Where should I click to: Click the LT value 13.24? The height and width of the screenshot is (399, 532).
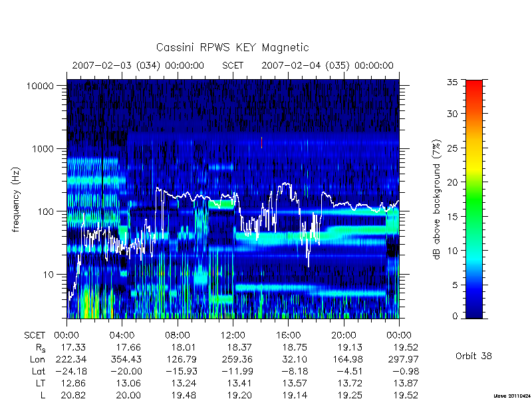pos(184,384)
